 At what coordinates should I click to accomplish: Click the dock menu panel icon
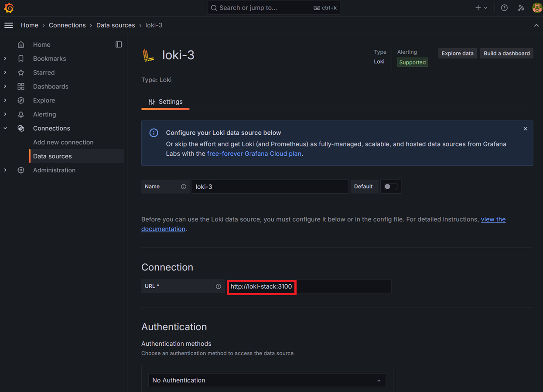[119, 44]
